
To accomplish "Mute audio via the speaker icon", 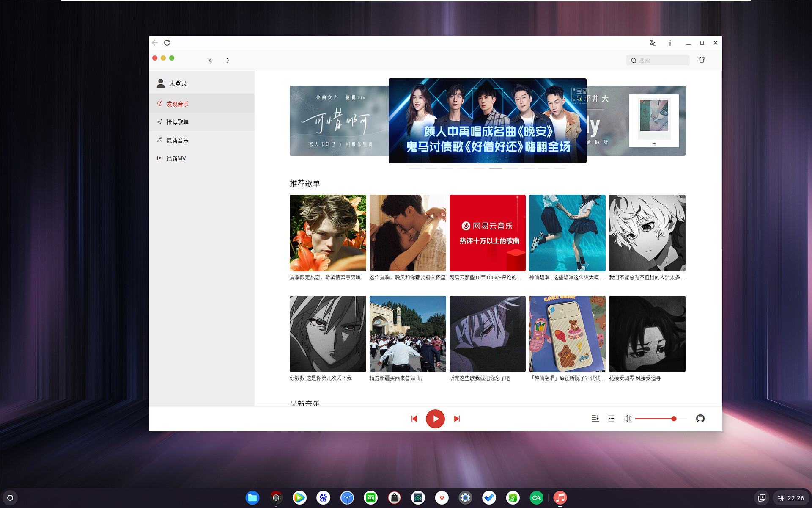I will 627,418.
